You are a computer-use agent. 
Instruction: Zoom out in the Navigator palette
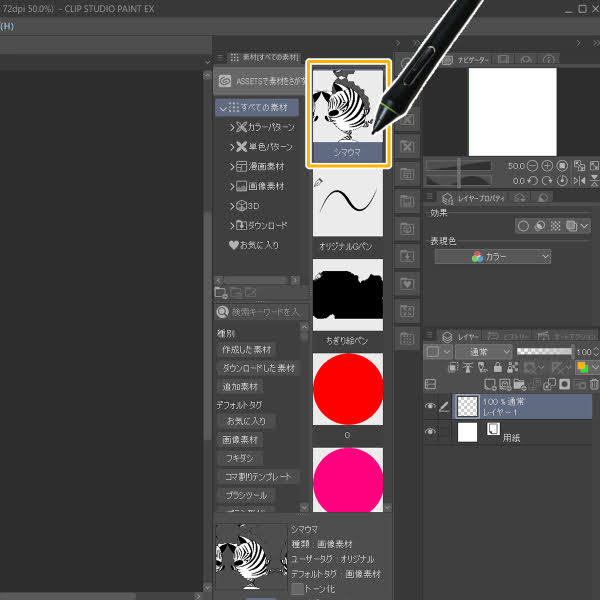pos(532,166)
